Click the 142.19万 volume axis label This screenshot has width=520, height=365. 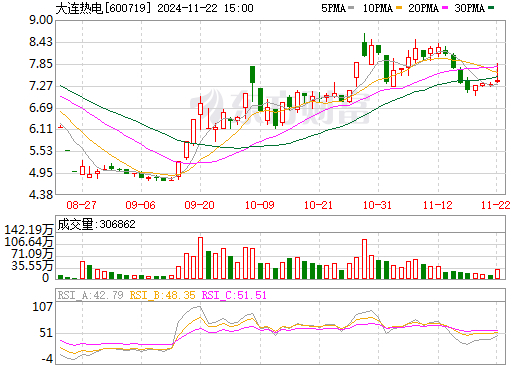(x=29, y=230)
